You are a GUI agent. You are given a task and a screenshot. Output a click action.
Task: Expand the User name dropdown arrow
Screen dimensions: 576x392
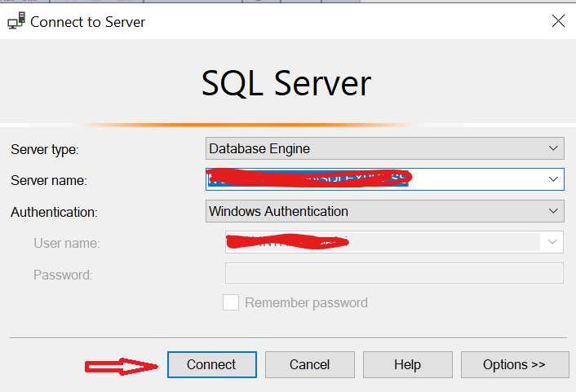554,242
